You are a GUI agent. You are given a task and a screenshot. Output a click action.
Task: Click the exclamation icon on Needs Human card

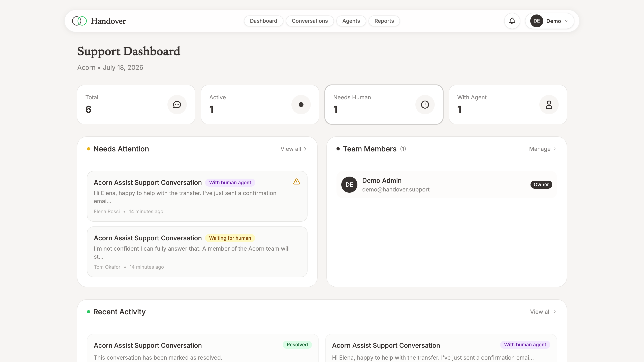425,105
